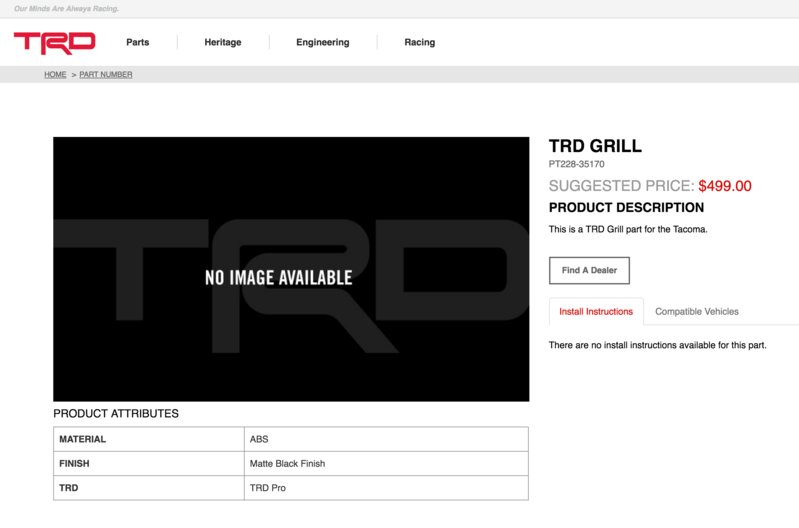This screenshot has height=528, width=799.
Task: Click the PRODUCT ATTRIBUTES heading
Action: coord(116,413)
